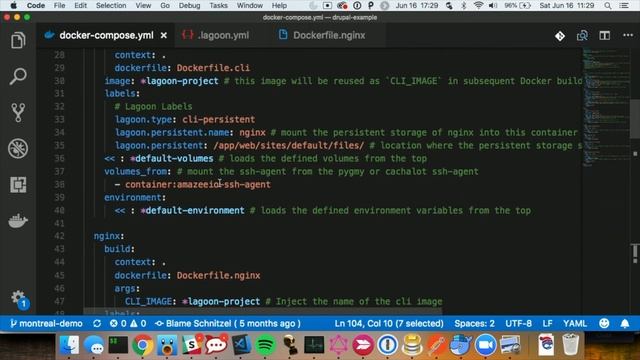The width and height of the screenshot is (640, 360).
Task: Open Notification Center in the menu bar
Action: point(624,5)
